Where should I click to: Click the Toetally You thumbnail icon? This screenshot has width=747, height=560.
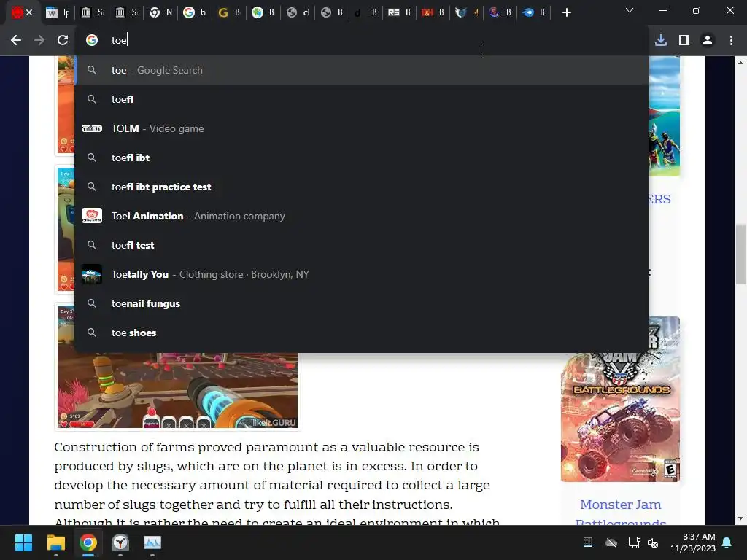click(92, 274)
